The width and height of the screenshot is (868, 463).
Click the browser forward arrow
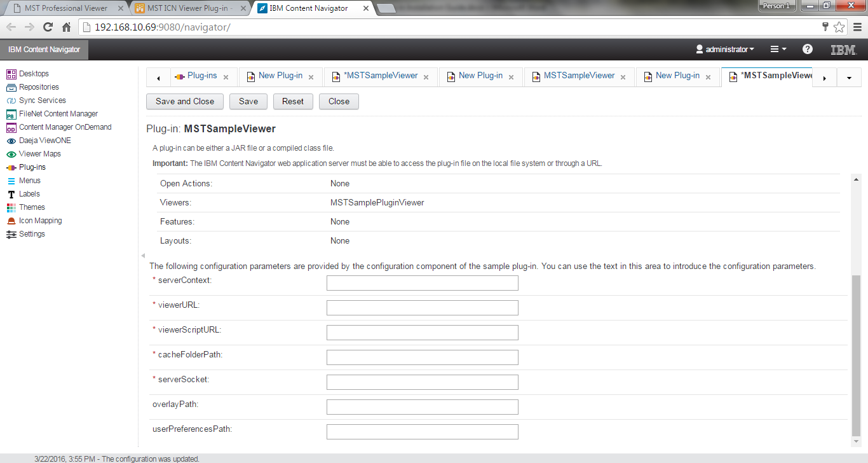click(29, 27)
